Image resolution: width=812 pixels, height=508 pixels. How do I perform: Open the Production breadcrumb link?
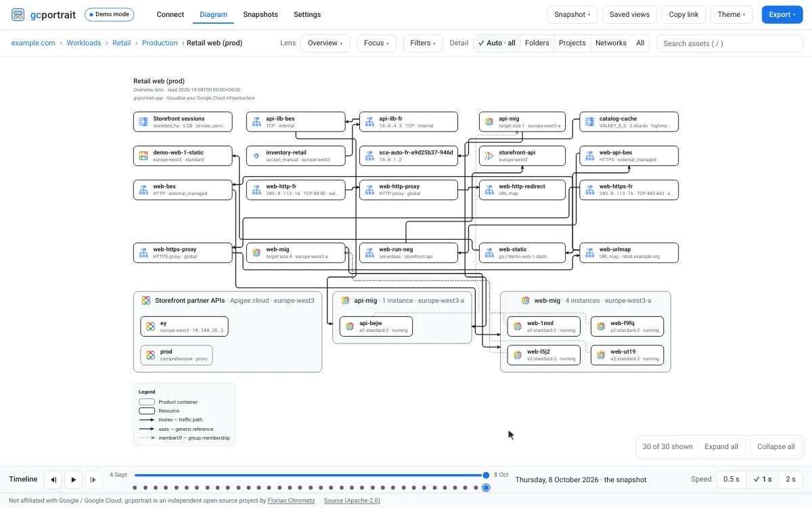click(160, 43)
